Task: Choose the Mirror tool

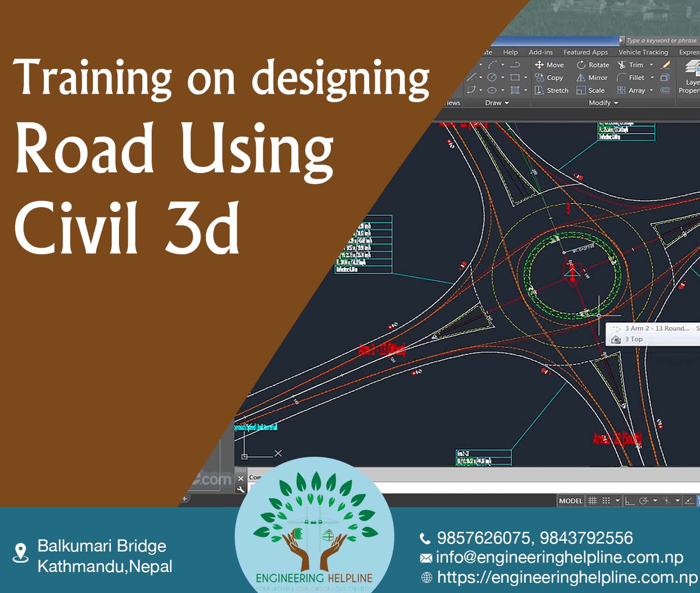Action: pos(592,77)
